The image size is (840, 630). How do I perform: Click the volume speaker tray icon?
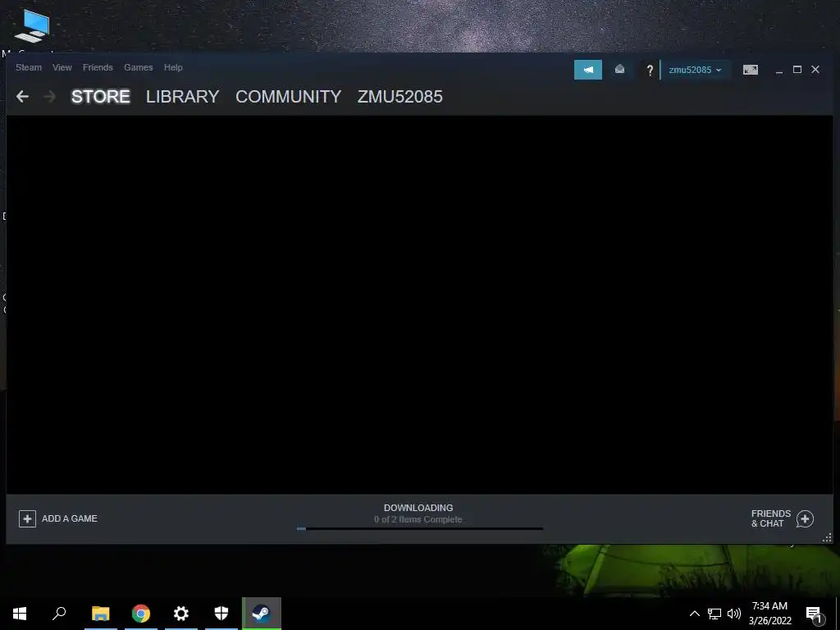coord(734,614)
